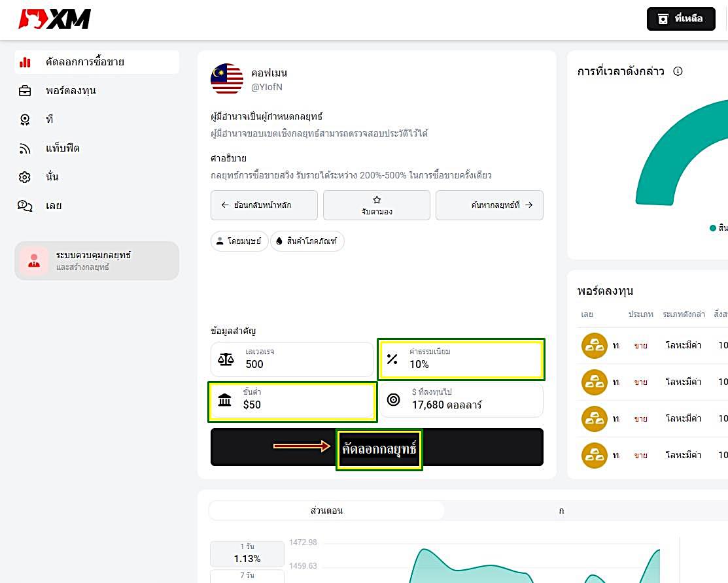Switch to the ส่วนตอน tab
Image resolution: width=728 pixels, height=583 pixels.
coord(327,510)
